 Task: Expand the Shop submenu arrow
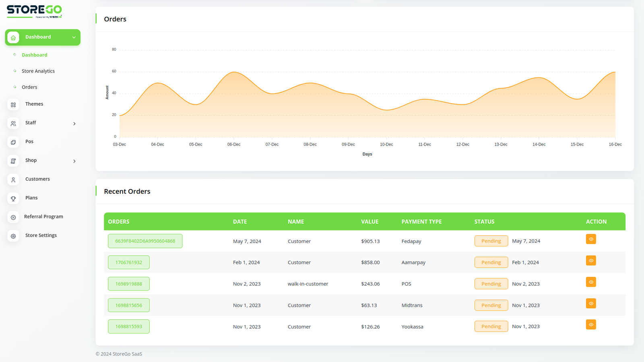(x=74, y=161)
